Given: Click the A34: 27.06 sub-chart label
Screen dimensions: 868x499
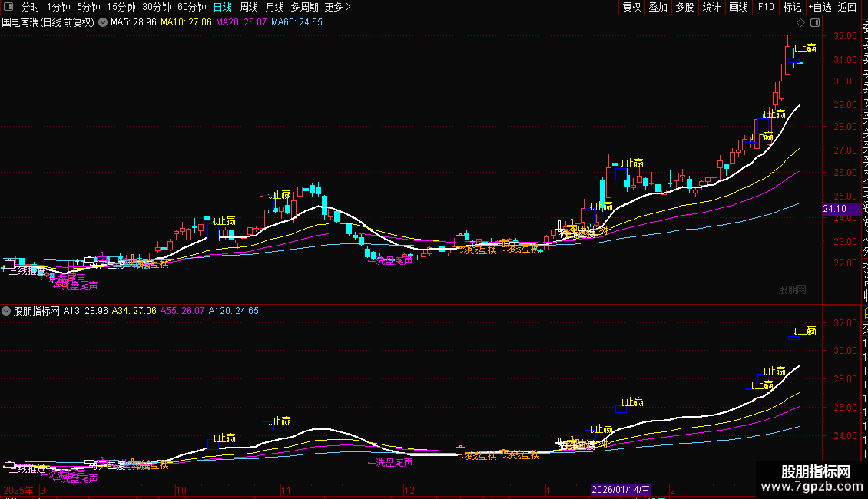Looking at the screenshot, I should 134,311.
